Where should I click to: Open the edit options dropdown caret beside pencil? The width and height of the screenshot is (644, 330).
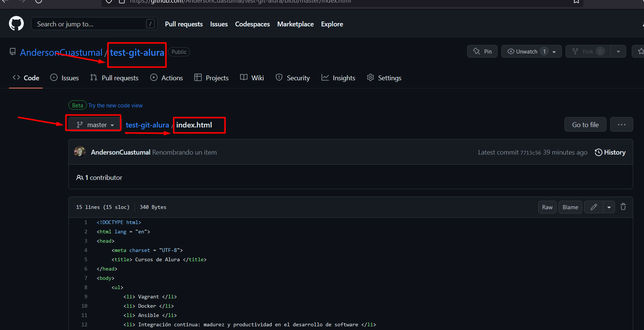point(609,207)
